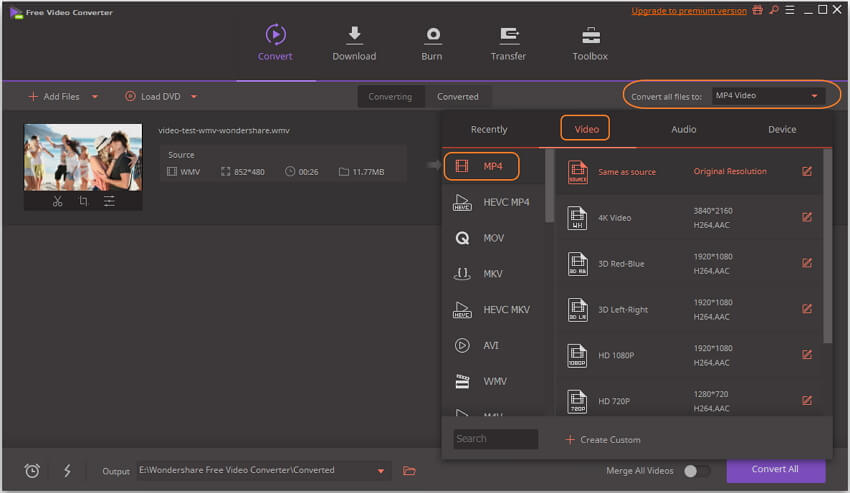The image size is (850, 493).
Task: Click filename video-test-wmv-wondershare.wmv
Action: (x=224, y=131)
